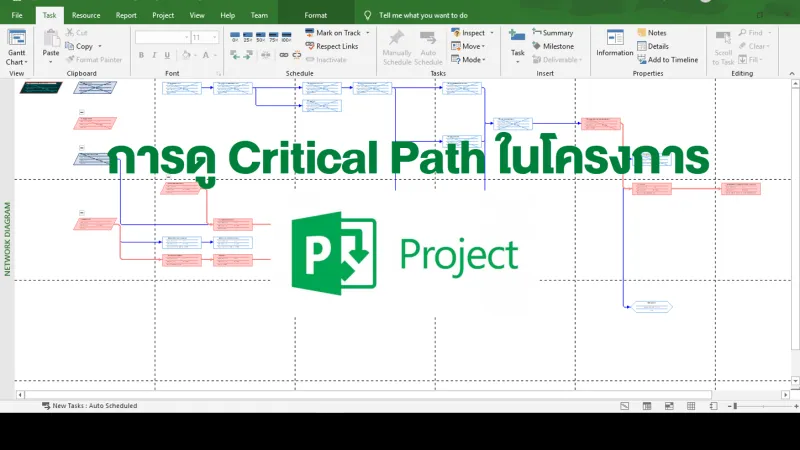Copy the selected item
800x450 pixels.
coord(84,46)
